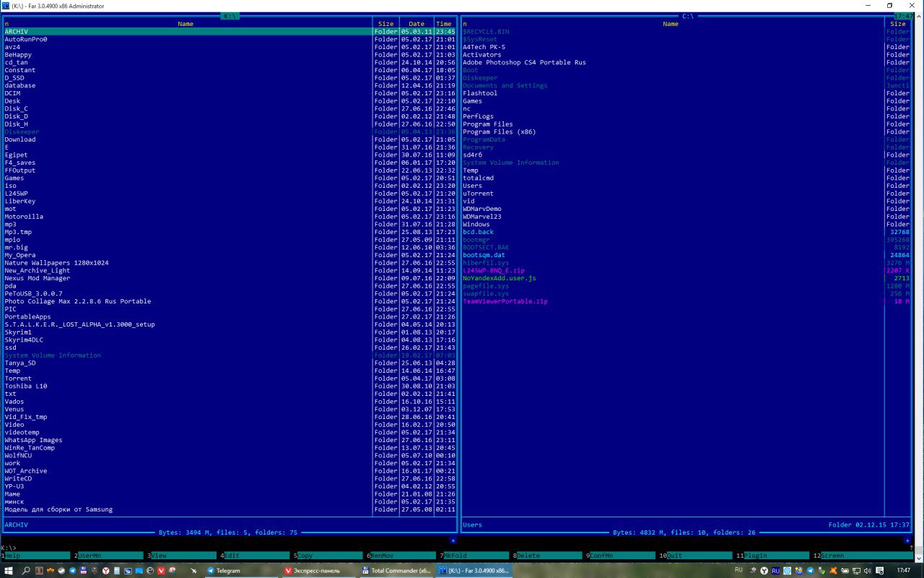
Task: Click the Windows Start button
Action: click(9, 571)
